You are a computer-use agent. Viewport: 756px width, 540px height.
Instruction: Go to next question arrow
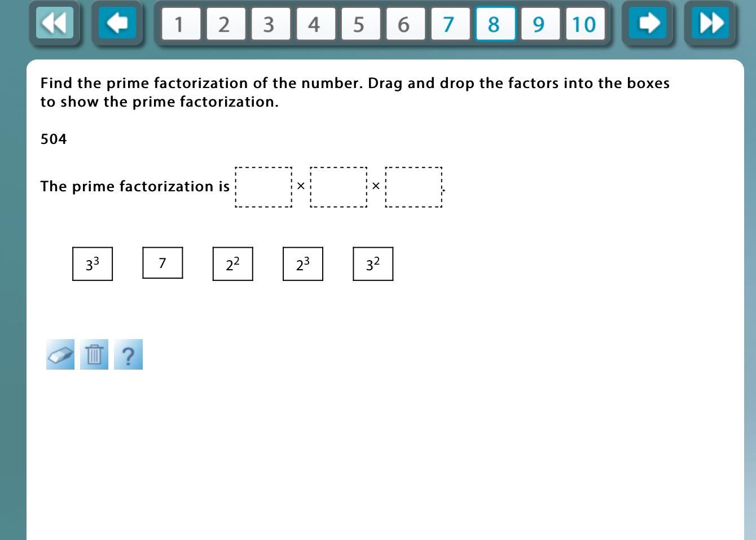[648, 24]
